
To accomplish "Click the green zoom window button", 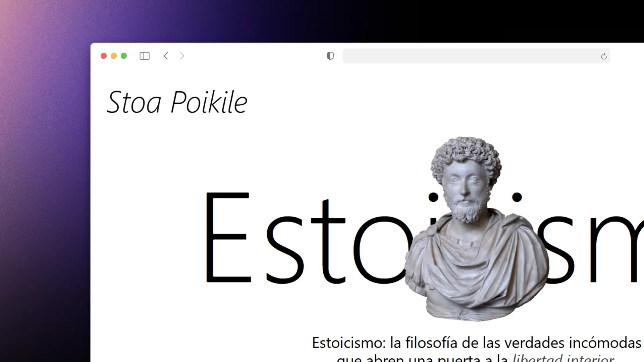I will click(x=123, y=56).
